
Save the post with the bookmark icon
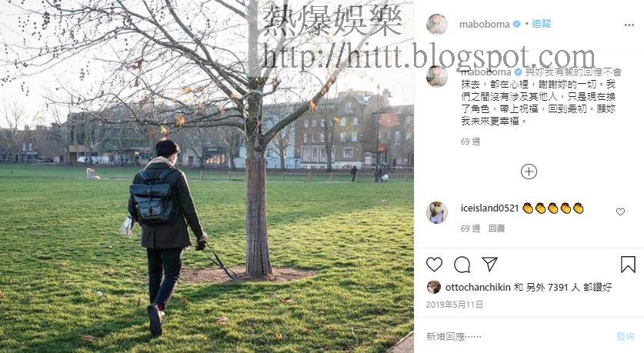(628, 265)
